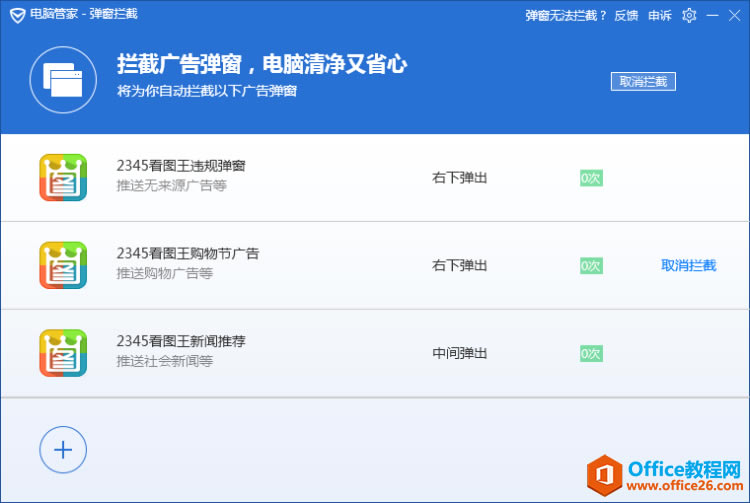750x503 pixels.
Task: Click 右下弹出 in 违规弹窗 row
Action: pyautogui.click(x=459, y=178)
